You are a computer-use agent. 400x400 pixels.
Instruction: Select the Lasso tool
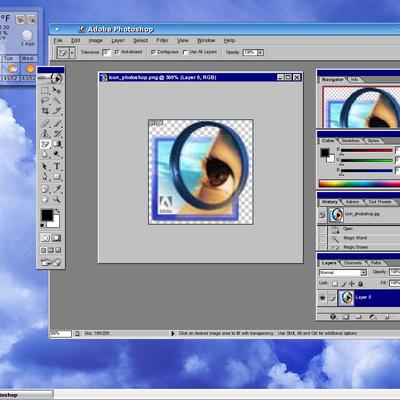point(45,100)
